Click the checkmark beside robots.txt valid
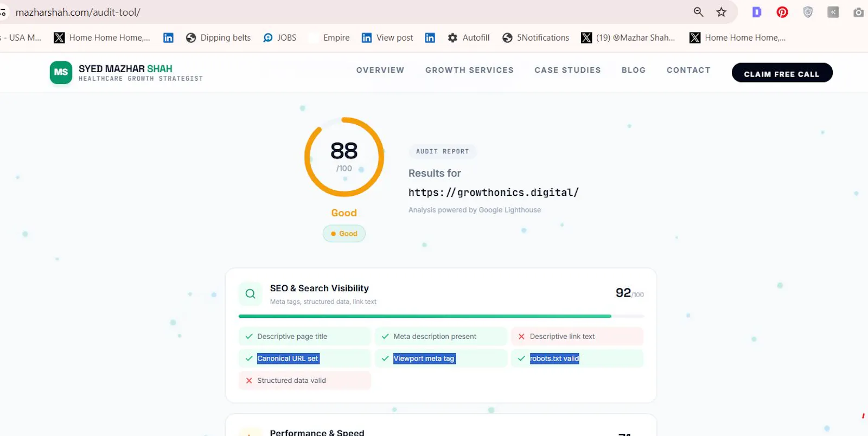Viewport: 868px width, 436px height. pyautogui.click(x=521, y=358)
